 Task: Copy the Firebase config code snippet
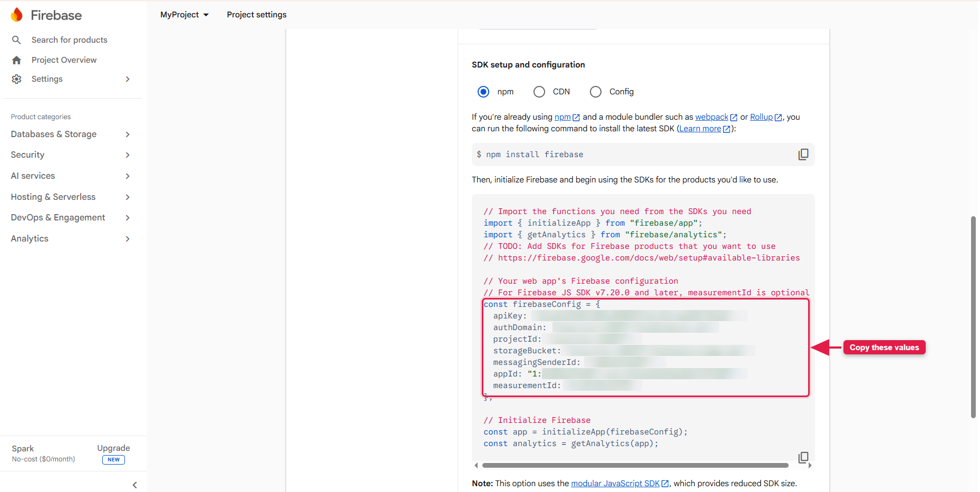[803, 457]
